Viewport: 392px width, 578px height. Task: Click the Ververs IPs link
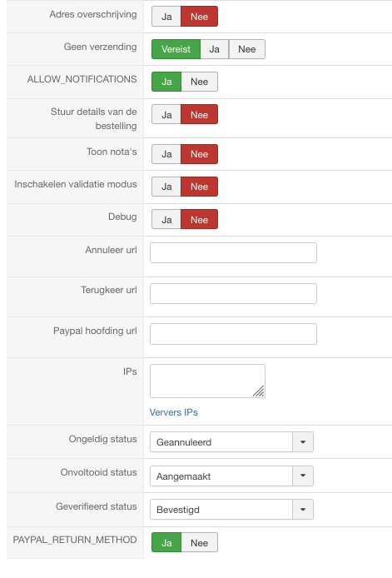click(173, 412)
